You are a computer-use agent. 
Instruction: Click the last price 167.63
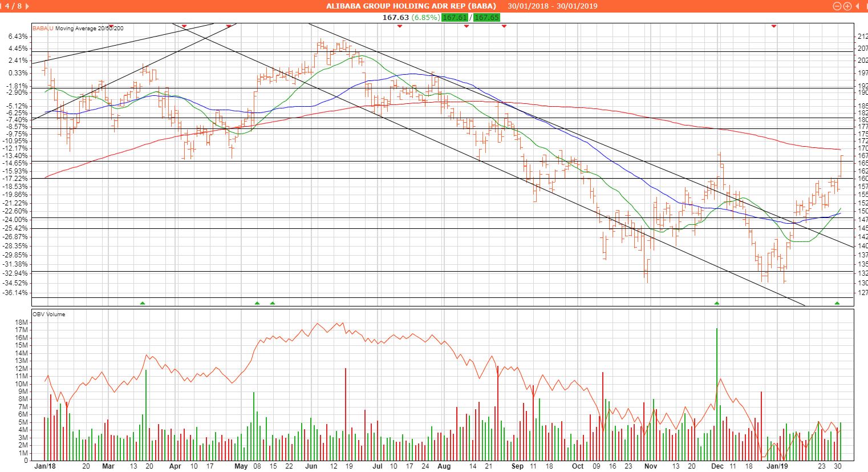pos(395,18)
